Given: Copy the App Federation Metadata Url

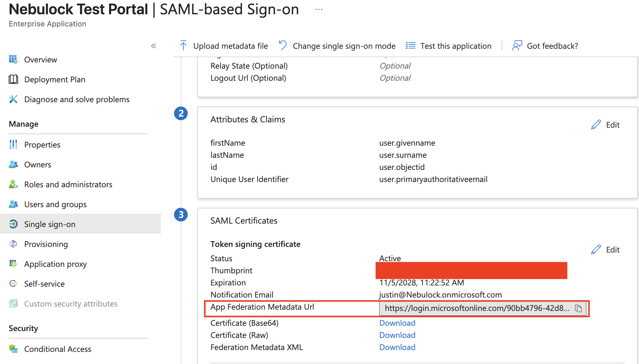Looking at the screenshot, I should point(578,308).
